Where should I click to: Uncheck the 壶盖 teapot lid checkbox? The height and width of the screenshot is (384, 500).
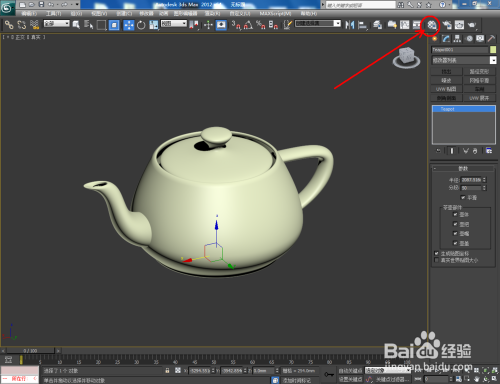tap(455, 243)
